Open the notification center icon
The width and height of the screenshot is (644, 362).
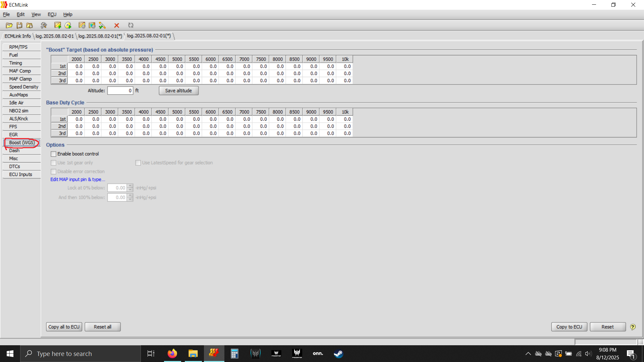point(631,354)
